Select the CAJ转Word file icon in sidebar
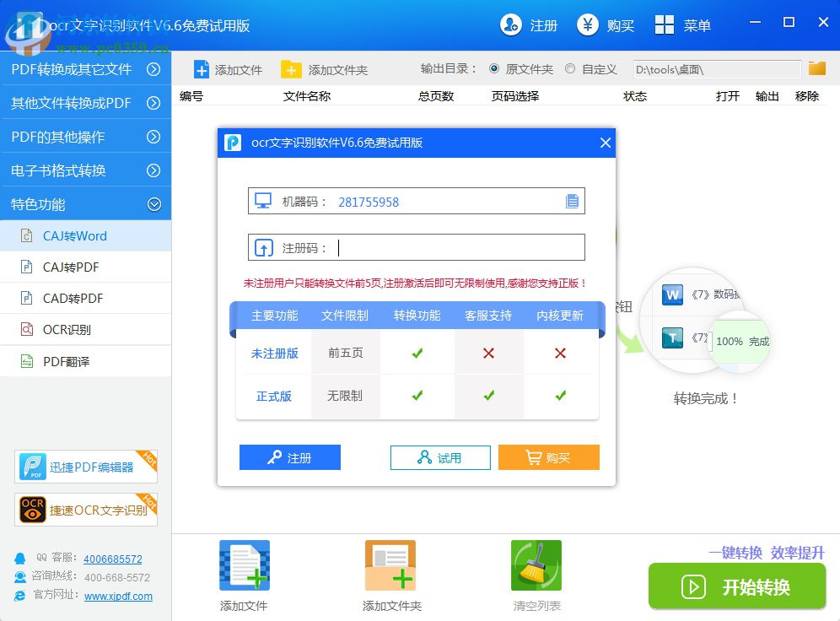Image resolution: width=840 pixels, height=621 pixels. tap(26, 235)
